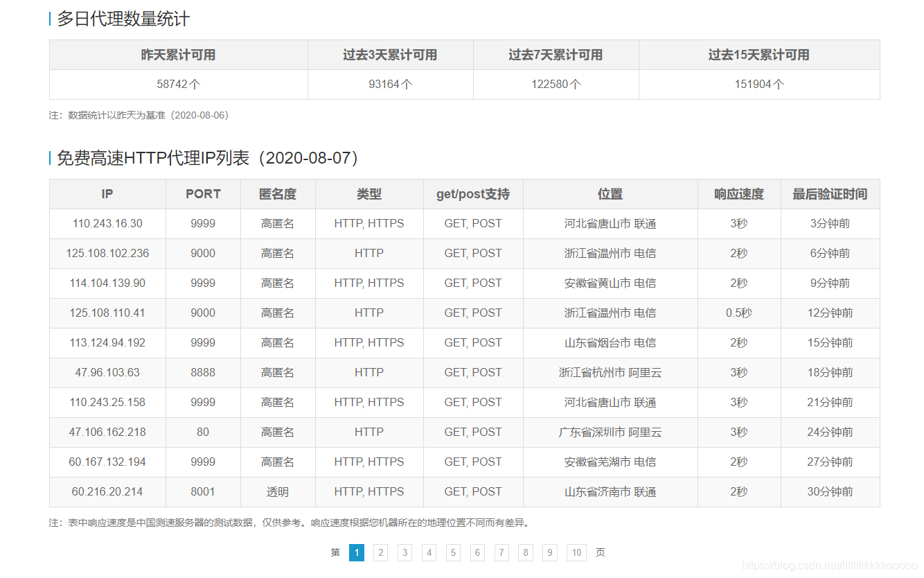Screen dimensions: 924x578
Task: Click the PORT column header
Action: [203, 194]
